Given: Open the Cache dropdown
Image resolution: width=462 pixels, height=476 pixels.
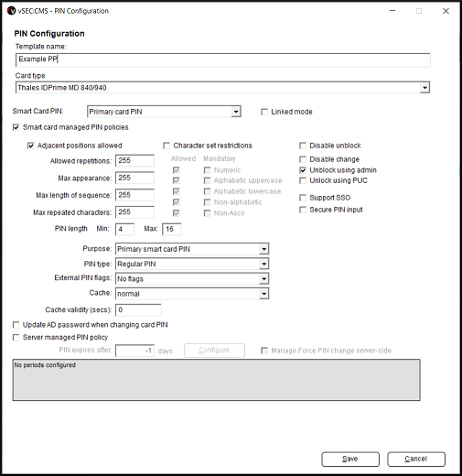Looking at the screenshot, I should click(192, 294).
